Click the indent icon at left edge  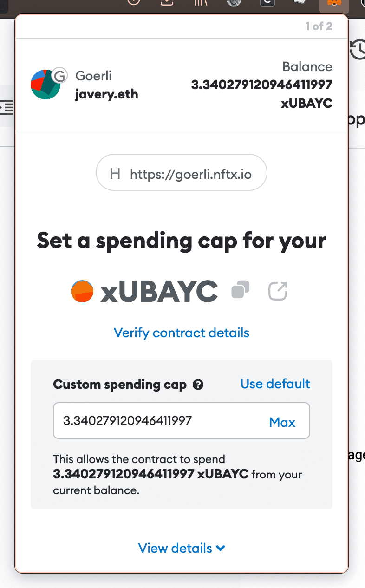[x=7, y=107]
